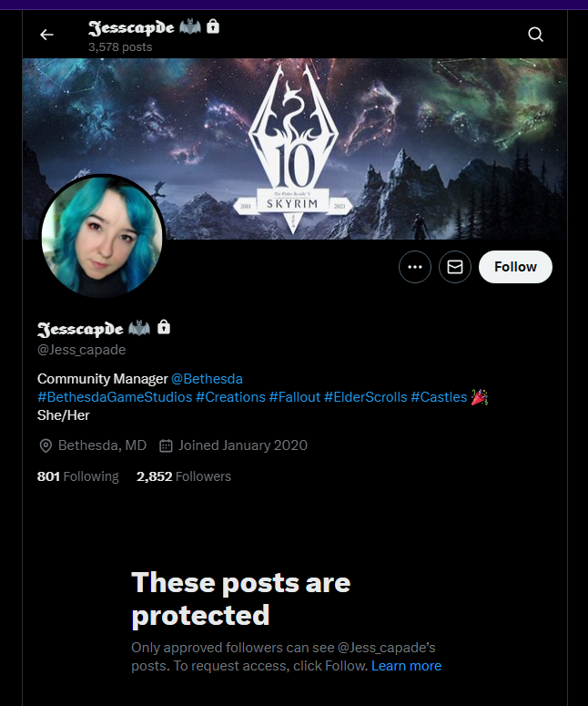Screen dimensions: 588x706
Task: Click the @Bethesda mention link
Action: click(x=207, y=379)
